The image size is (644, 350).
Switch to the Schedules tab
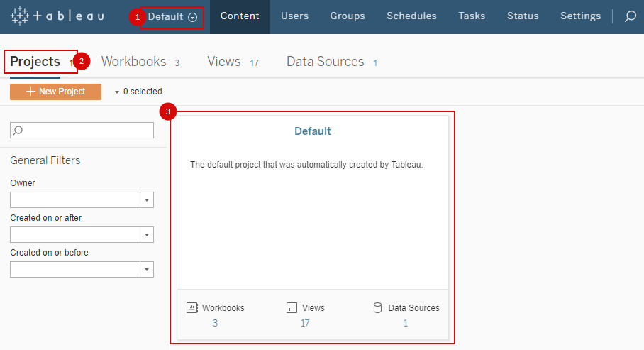point(411,16)
